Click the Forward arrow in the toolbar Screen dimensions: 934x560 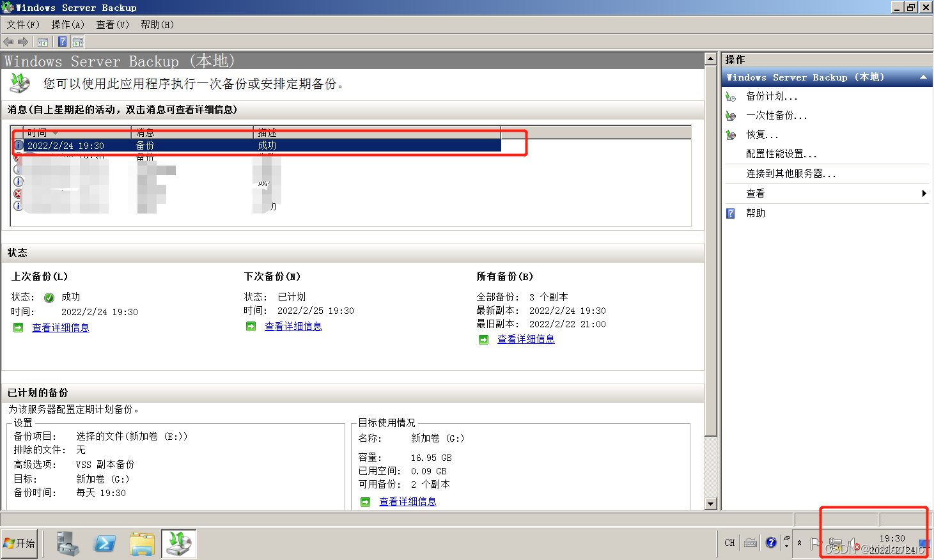point(23,42)
